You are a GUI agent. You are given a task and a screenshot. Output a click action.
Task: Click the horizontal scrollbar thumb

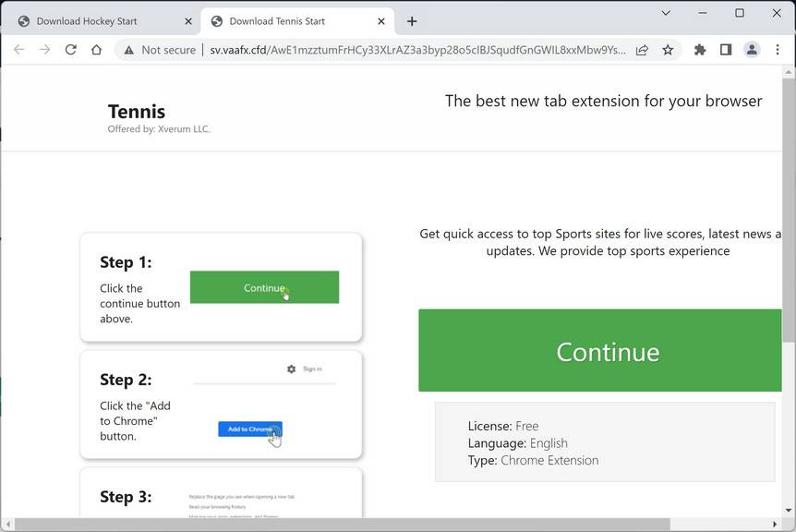tap(343, 524)
